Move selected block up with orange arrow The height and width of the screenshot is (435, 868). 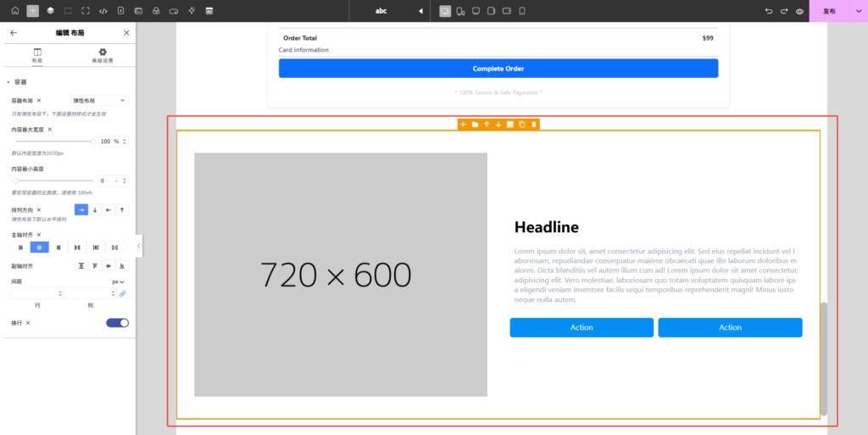pyautogui.click(x=487, y=125)
